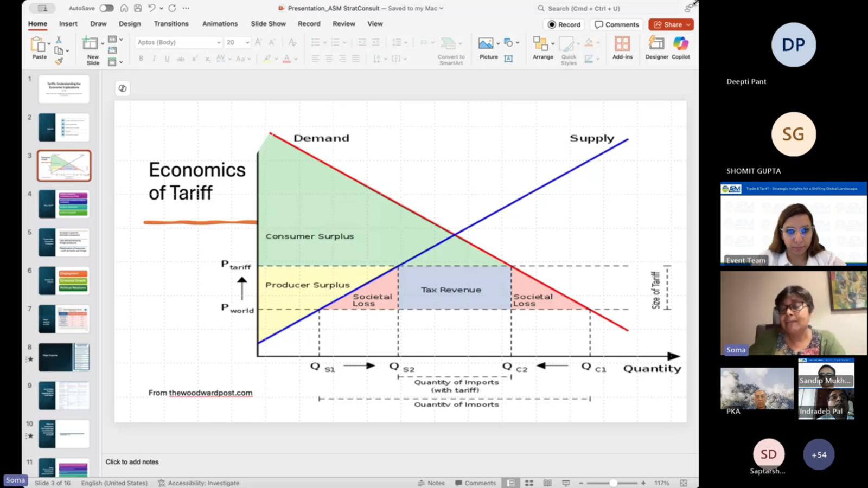Adjust the zoom slider in status bar
The image size is (868, 488).
coord(613,483)
